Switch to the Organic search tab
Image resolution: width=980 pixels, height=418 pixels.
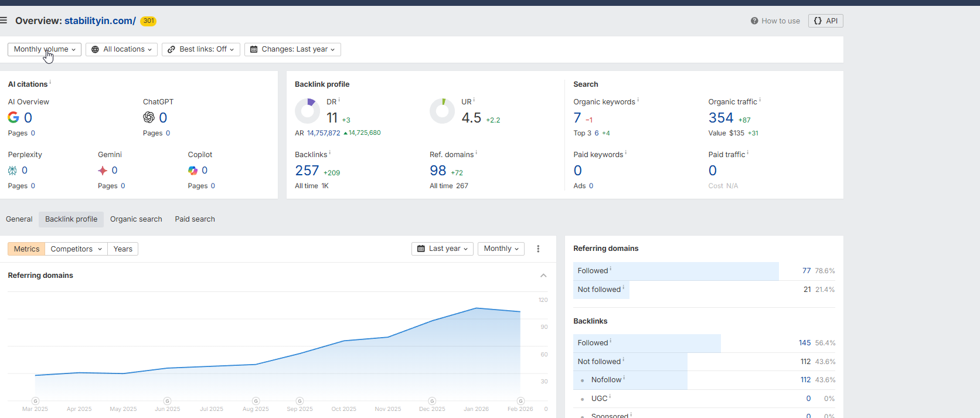(x=136, y=219)
